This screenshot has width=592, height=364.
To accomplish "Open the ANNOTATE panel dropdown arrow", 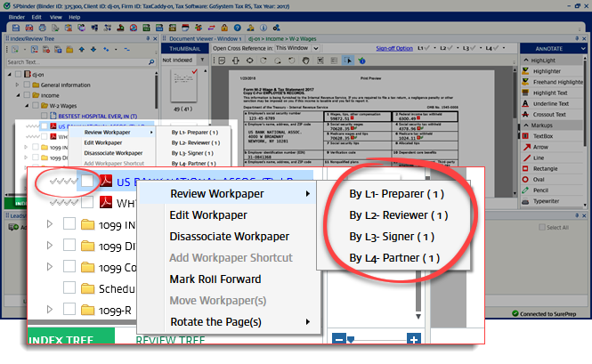I will [x=583, y=49].
